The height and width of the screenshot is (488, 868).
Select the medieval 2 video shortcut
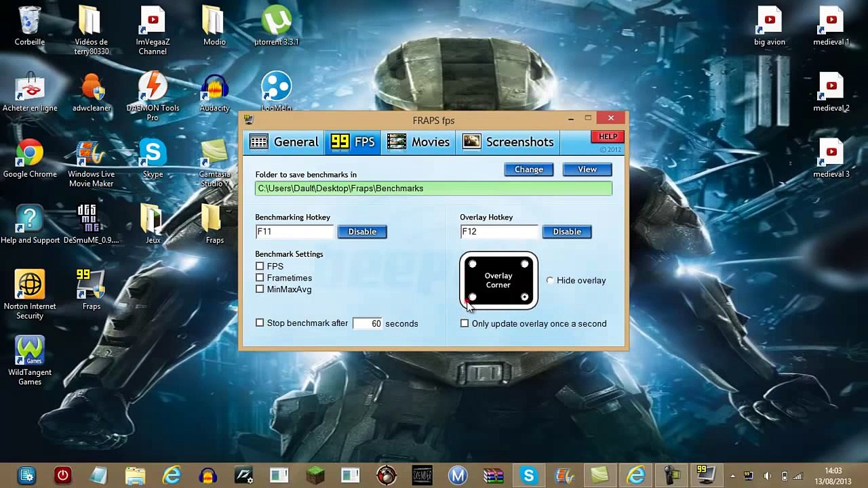pos(831,92)
